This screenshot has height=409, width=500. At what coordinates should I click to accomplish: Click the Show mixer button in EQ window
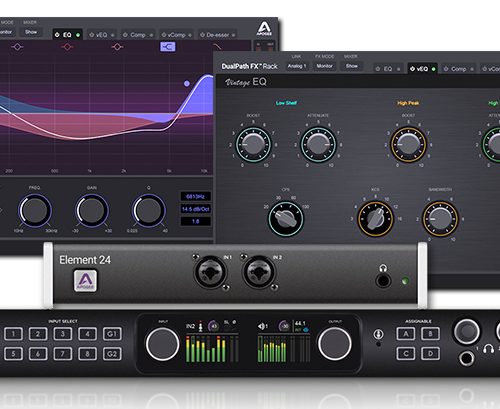[31, 32]
